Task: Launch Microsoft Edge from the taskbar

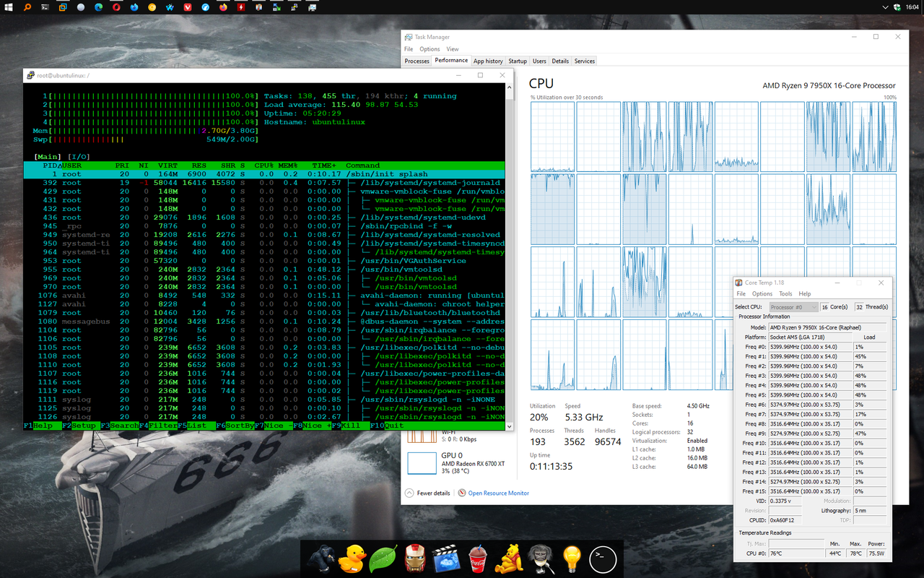Action: point(97,7)
